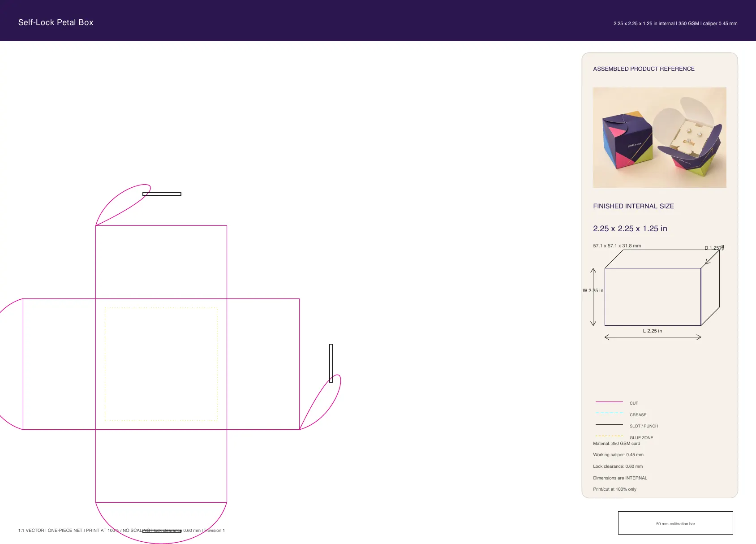The width and height of the screenshot is (756, 544).
Task: Click the isometric box diagram front face
Action: tap(653, 297)
